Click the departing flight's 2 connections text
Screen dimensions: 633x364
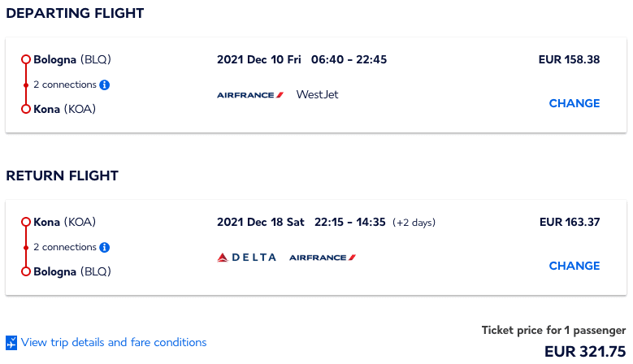pyautogui.click(x=64, y=84)
